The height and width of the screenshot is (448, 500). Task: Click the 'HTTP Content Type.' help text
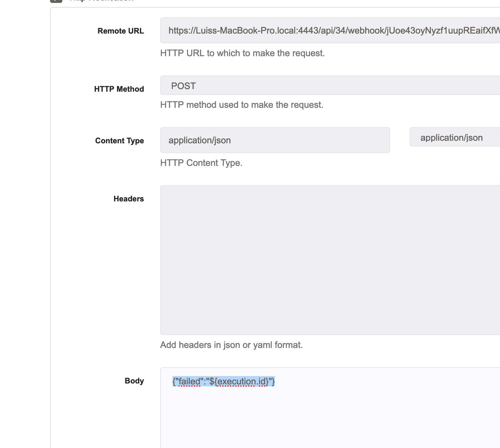click(x=201, y=163)
